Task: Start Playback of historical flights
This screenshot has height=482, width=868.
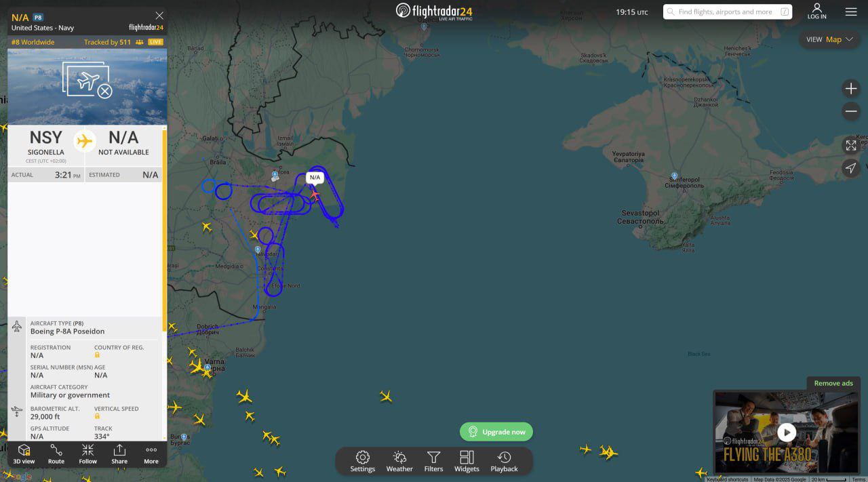Action: [504, 461]
